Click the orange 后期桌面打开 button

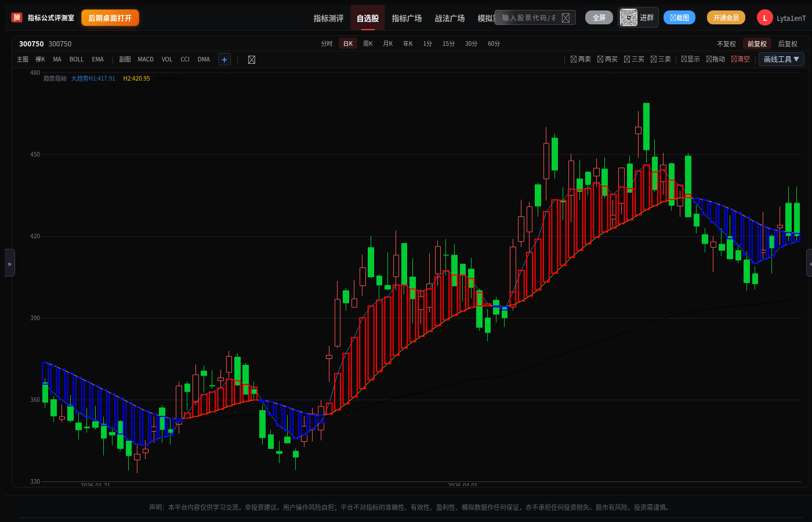click(110, 18)
